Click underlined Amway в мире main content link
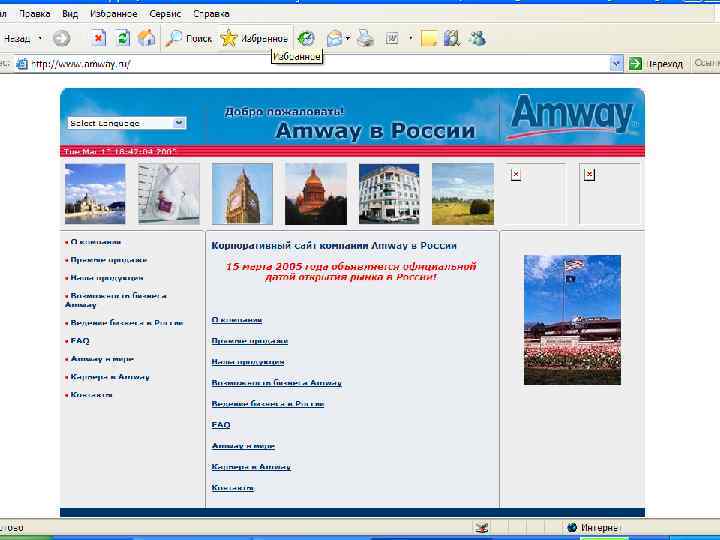Image resolution: width=720 pixels, height=540 pixels. click(243, 445)
